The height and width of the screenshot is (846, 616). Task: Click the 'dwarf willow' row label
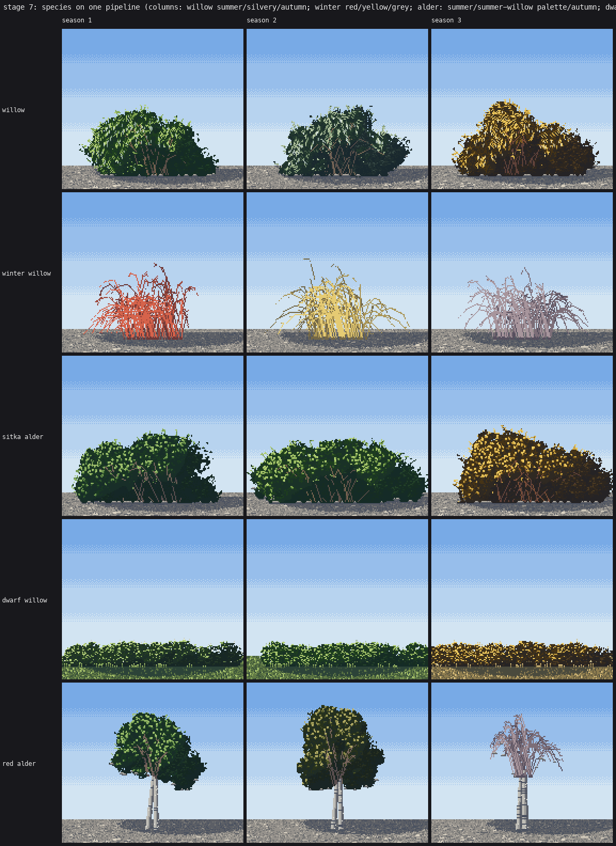tap(25, 600)
